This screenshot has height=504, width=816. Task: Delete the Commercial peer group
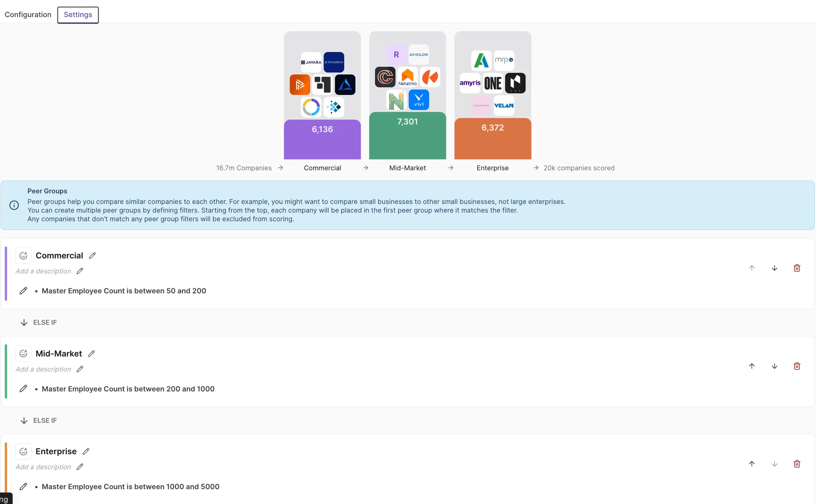tap(797, 268)
